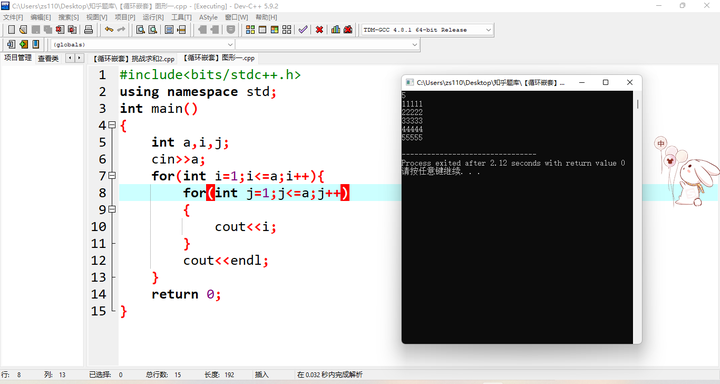The width and height of the screenshot is (720, 384).
Task: Click the Profile Analysis bar chart icon
Action: [x=336, y=29]
